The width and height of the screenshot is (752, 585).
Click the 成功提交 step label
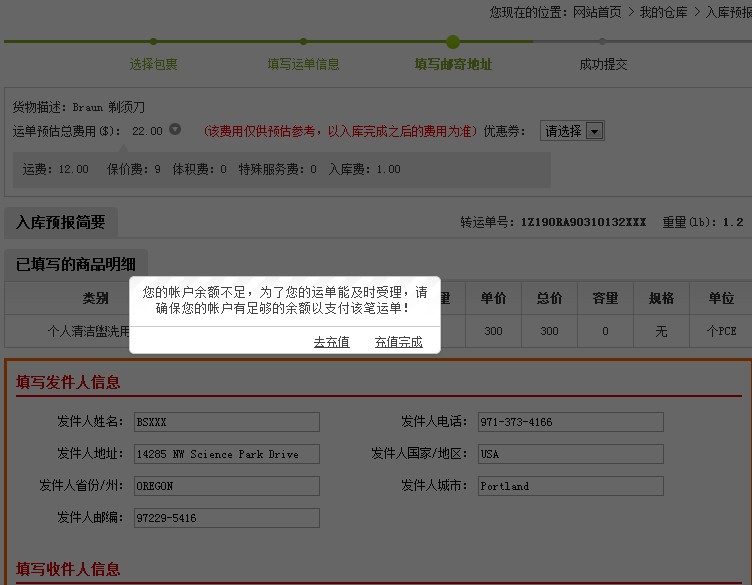tap(603, 64)
